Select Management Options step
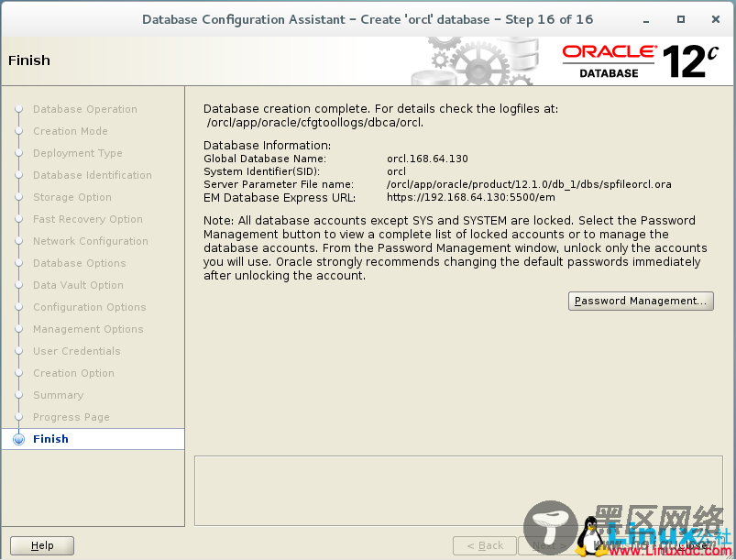This screenshot has height=560, width=736. [88, 329]
